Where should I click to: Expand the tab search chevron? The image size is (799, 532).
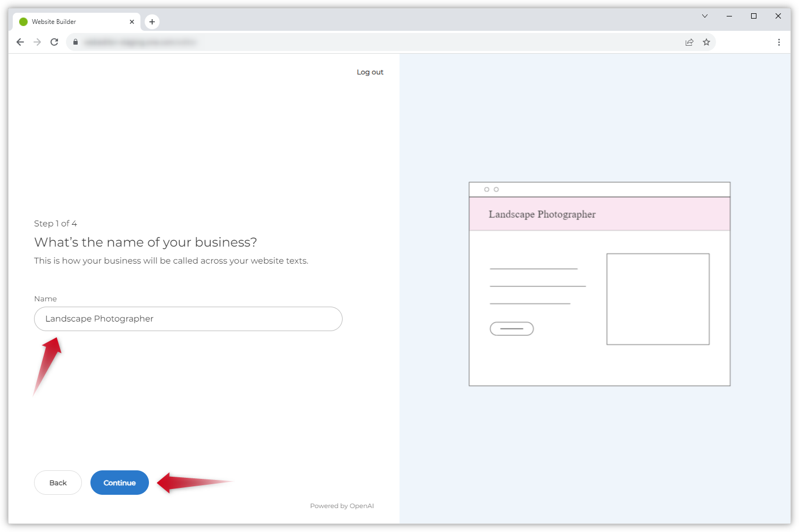click(x=705, y=16)
